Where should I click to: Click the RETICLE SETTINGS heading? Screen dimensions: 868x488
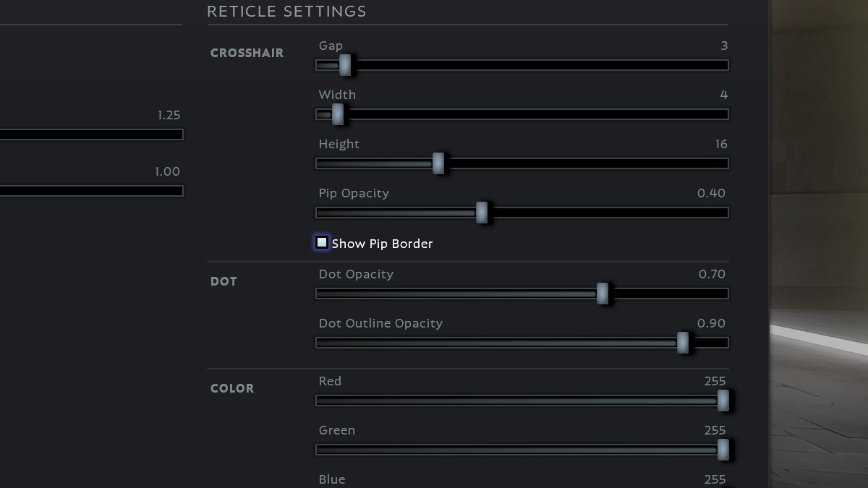287,11
